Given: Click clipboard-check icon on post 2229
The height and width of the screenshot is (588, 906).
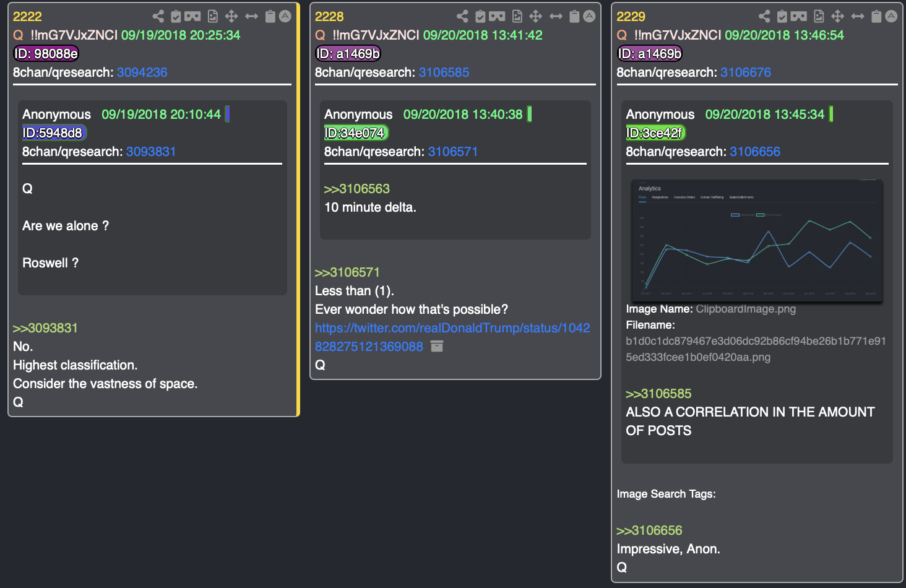Looking at the screenshot, I should 782,16.
